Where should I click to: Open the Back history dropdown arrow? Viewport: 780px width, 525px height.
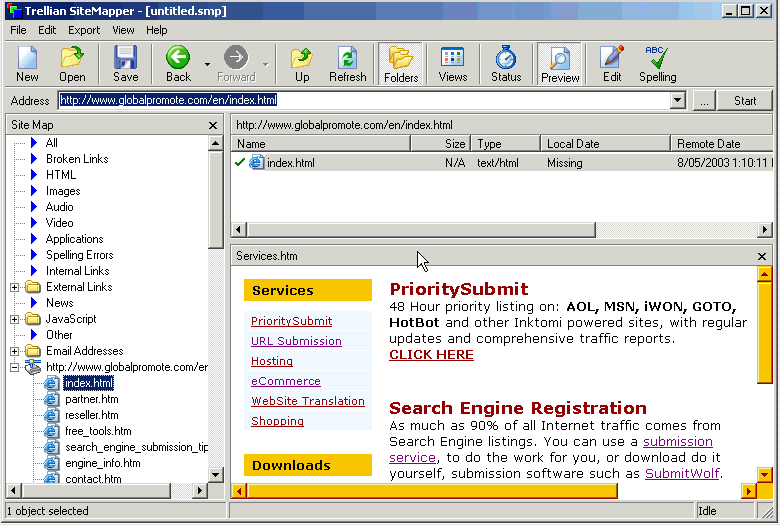[207, 64]
